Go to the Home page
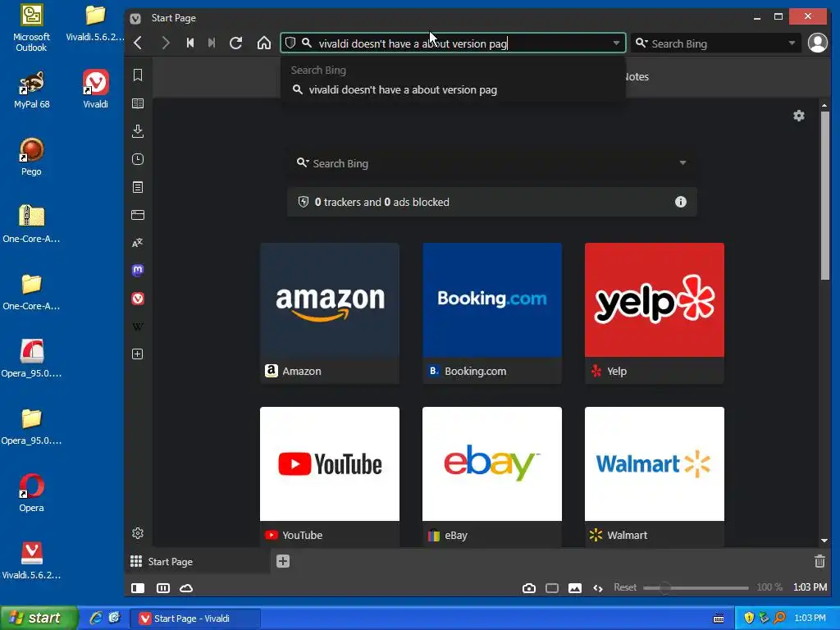840x630 pixels. pyautogui.click(x=263, y=43)
